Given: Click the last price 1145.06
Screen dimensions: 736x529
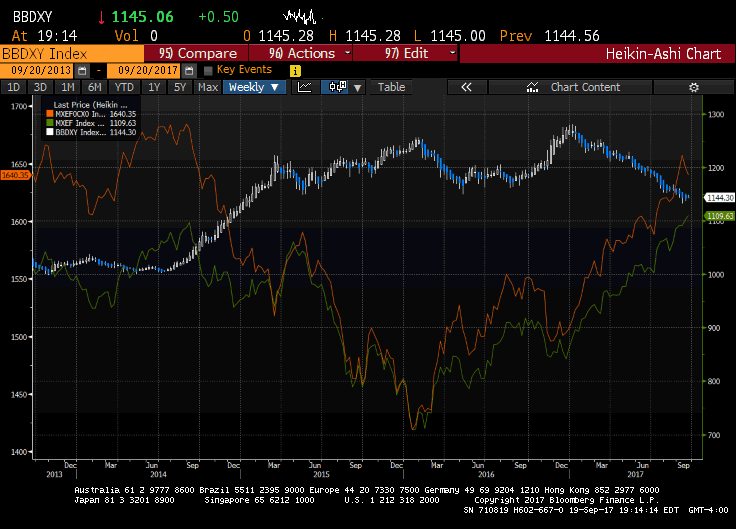Looking at the screenshot, I should coord(143,17).
